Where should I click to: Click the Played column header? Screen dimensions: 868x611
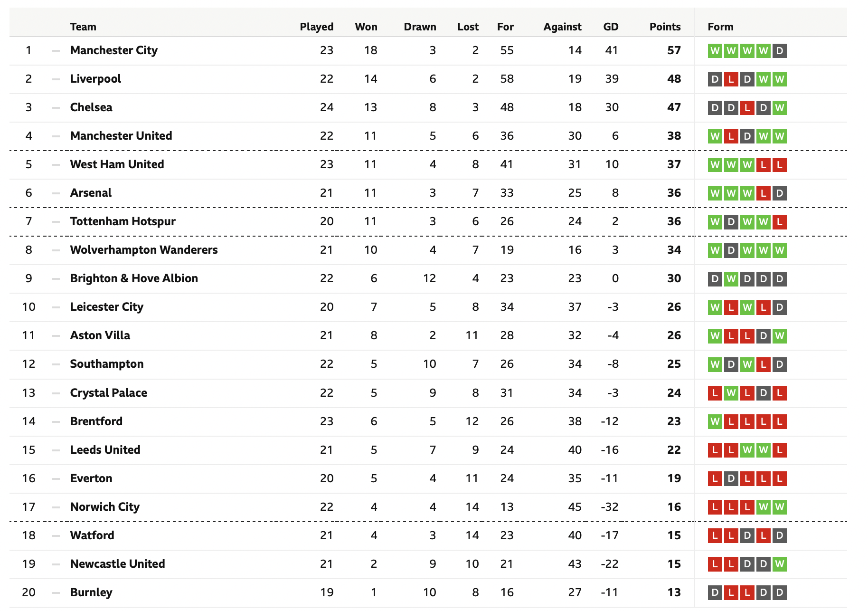(x=317, y=27)
